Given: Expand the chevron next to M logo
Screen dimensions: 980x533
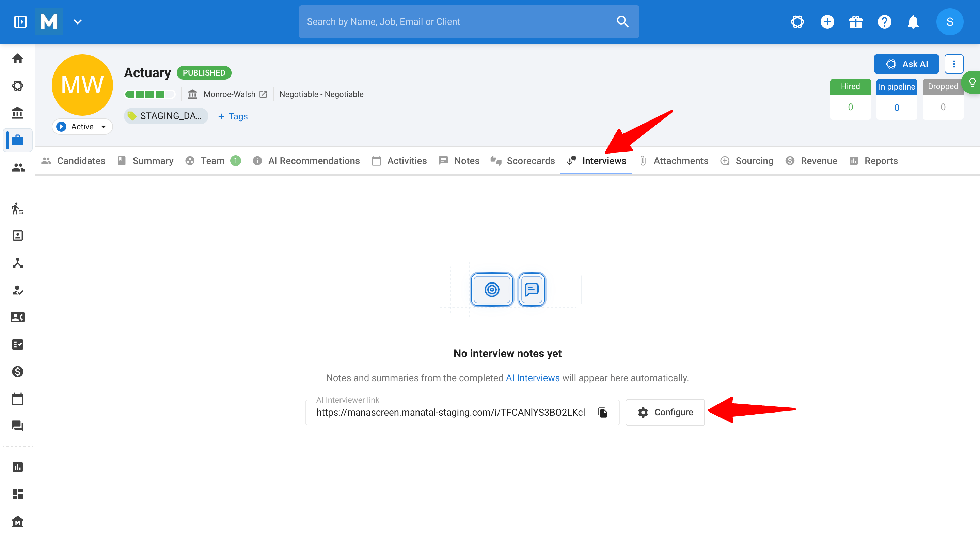Looking at the screenshot, I should tap(78, 22).
